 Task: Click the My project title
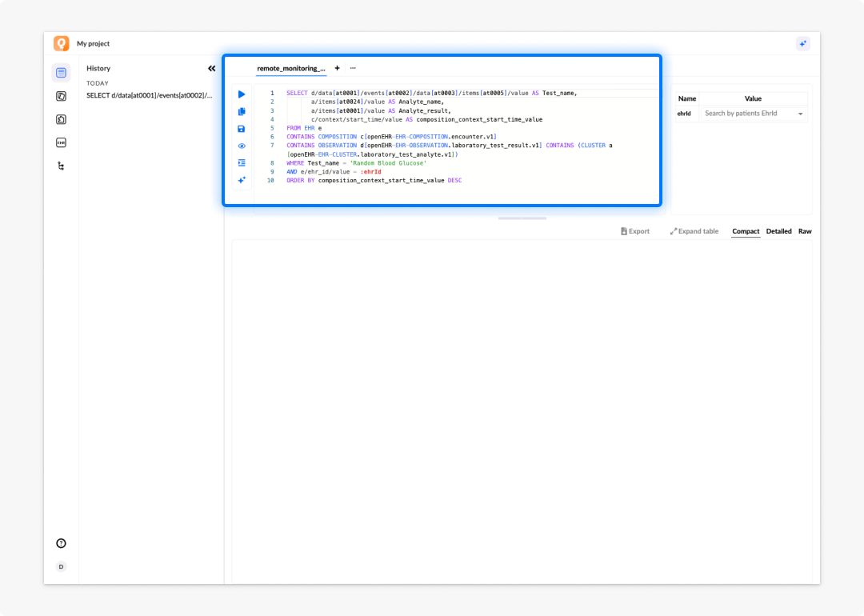tap(93, 43)
